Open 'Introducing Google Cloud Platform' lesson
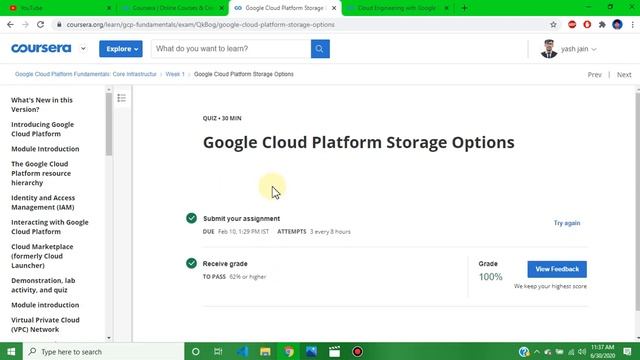The height and width of the screenshot is (360, 640). tap(42, 129)
